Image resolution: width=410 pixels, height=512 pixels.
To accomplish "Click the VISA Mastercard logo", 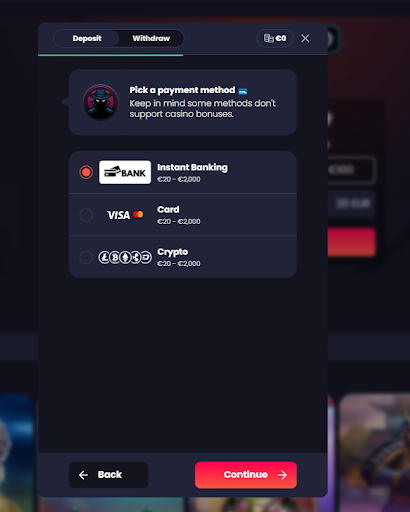I will pyautogui.click(x=125, y=215).
